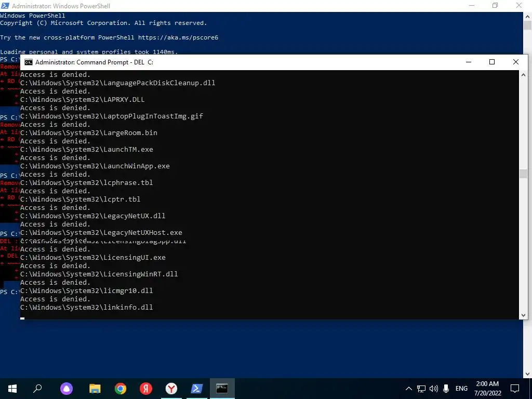Click the Loading personal profiles line
Screen dimensions: 532x399
tap(89, 52)
